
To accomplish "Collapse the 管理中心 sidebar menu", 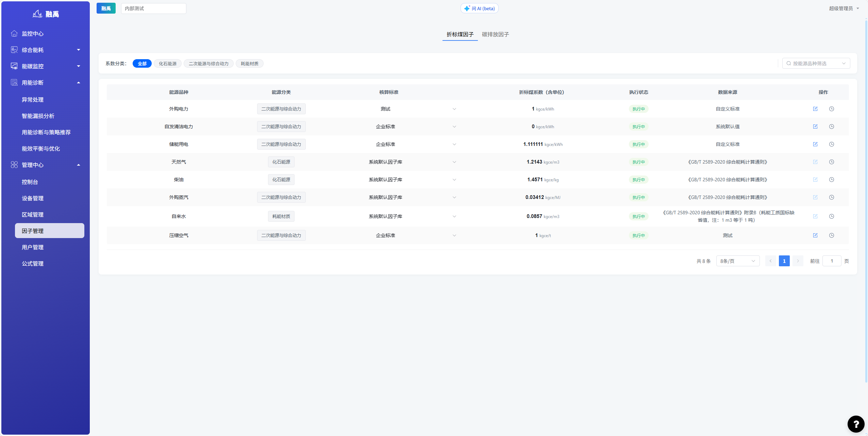I will pyautogui.click(x=79, y=165).
